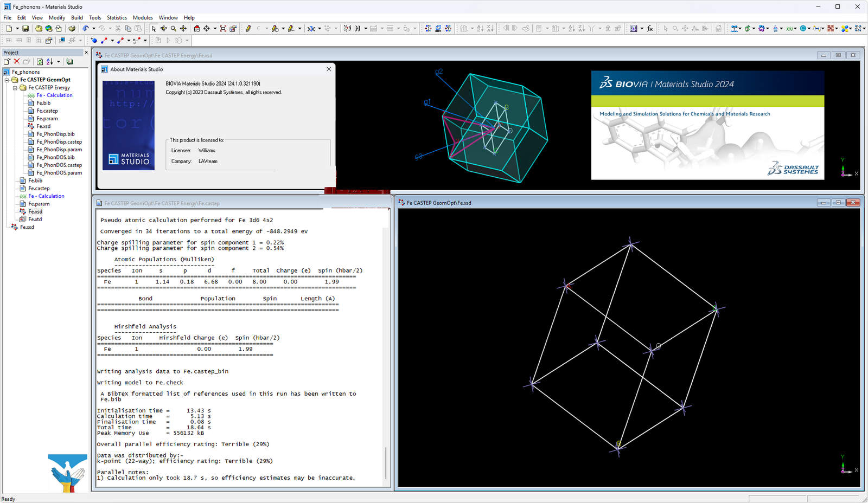Open the Help menu
This screenshot has width=868, height=503.
tap(189, 17)
